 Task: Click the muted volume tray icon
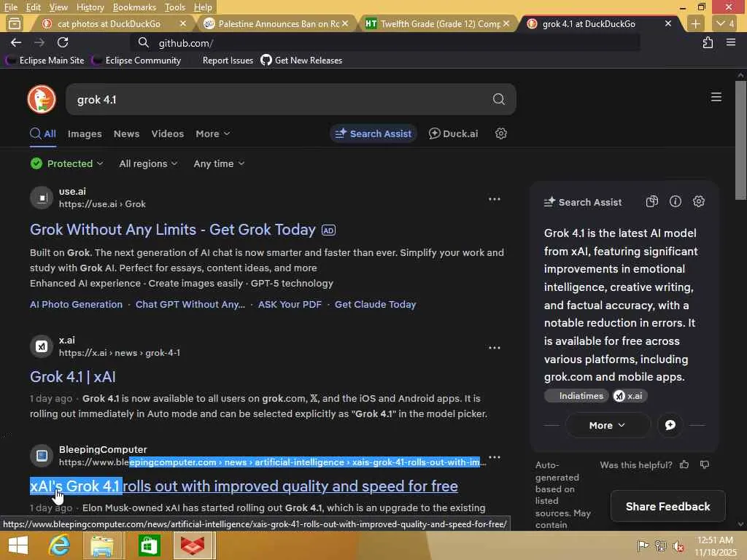678,545
